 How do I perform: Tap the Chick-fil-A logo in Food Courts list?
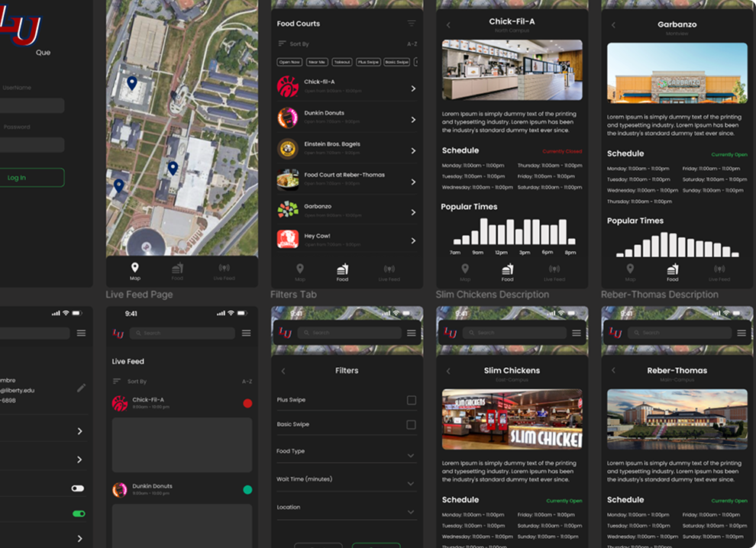(288, 87)
